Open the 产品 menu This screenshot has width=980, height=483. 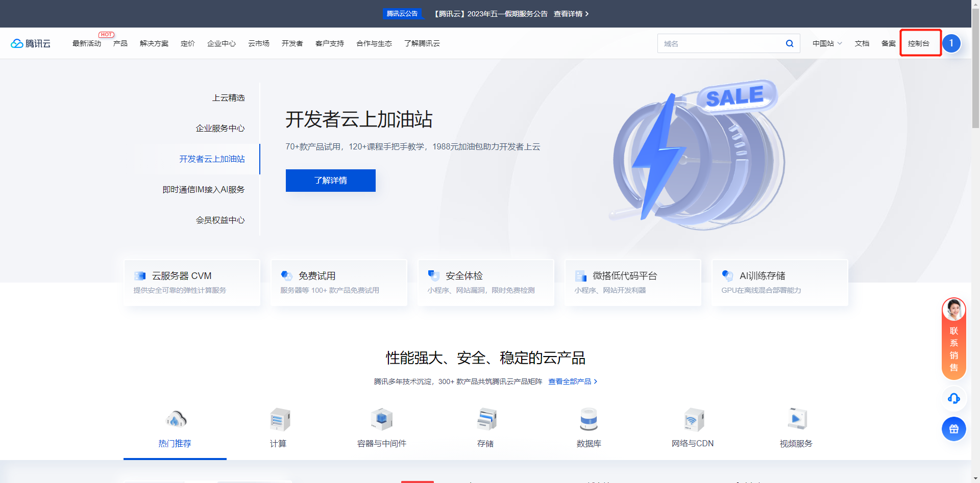coord(120,43)
